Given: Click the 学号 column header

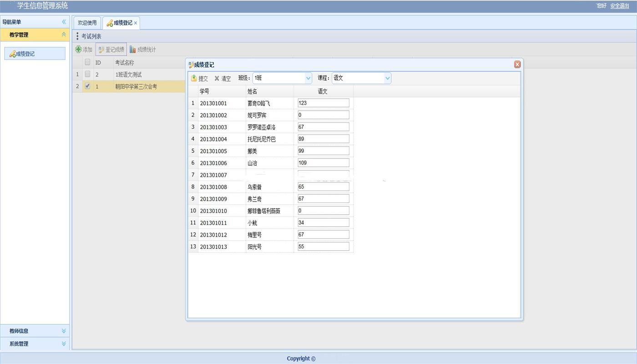Looking at the screenshot, I should (222, 91).
